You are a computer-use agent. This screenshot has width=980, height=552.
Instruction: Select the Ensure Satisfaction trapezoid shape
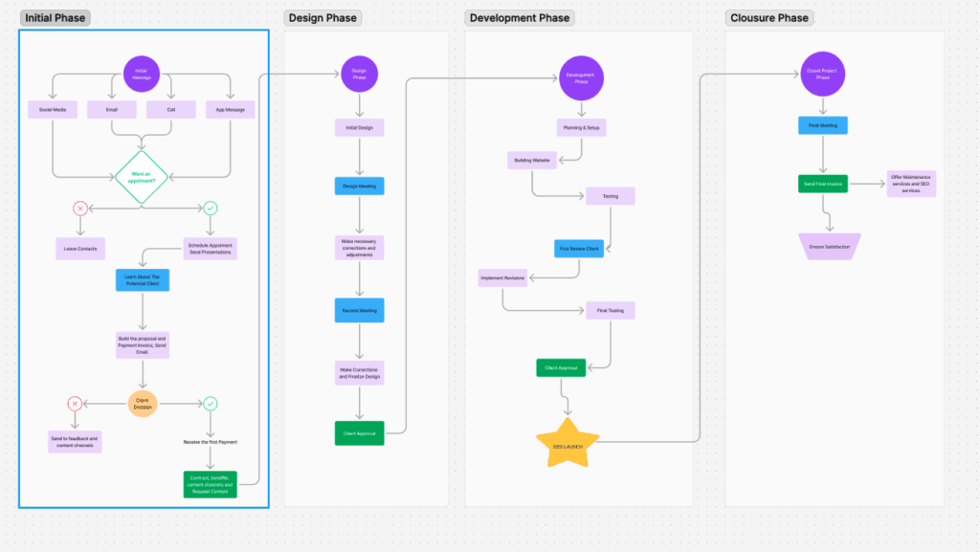pos(830,247)
